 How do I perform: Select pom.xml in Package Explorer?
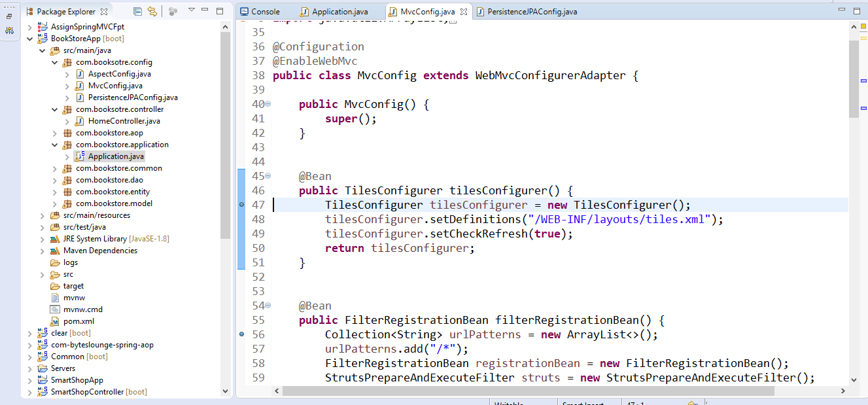[78, 321]
